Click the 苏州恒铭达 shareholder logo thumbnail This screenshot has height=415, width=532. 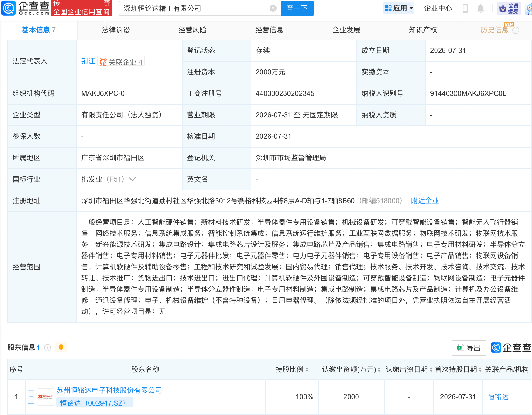46,397
